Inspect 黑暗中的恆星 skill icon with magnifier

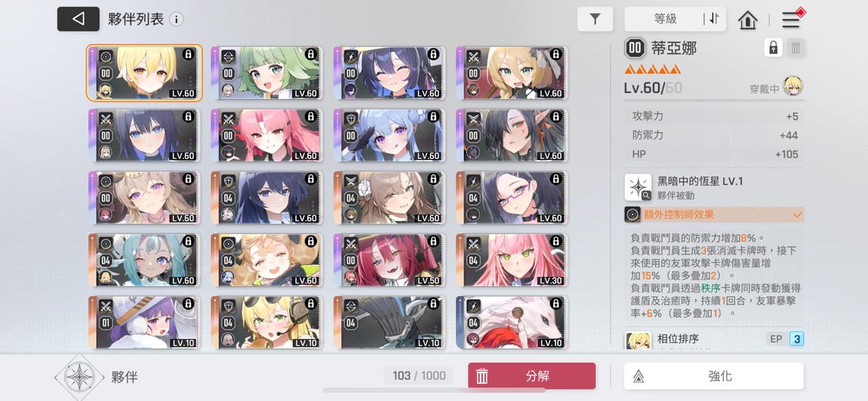pyautogui.click(x=639, y=187)
